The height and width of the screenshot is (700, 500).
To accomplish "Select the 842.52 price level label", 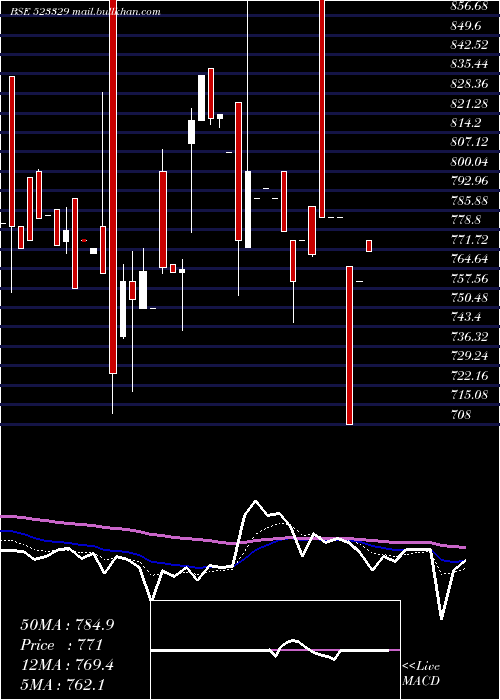I will (470, 45).
